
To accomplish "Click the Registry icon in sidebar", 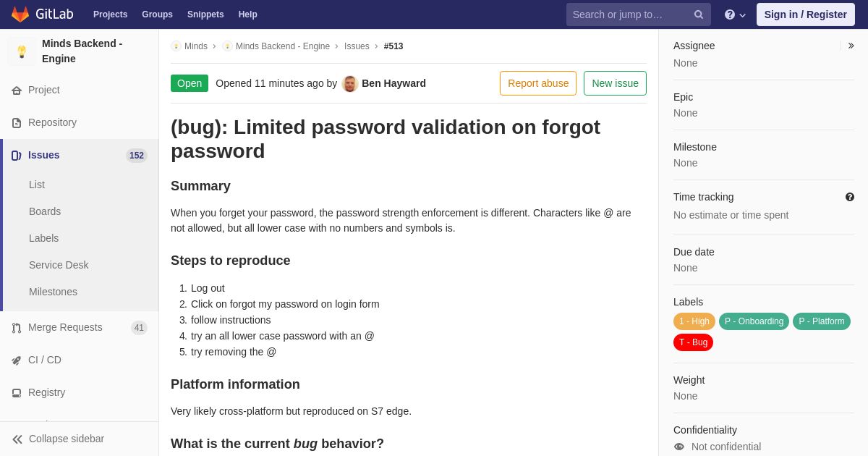I will coord(17,393).
